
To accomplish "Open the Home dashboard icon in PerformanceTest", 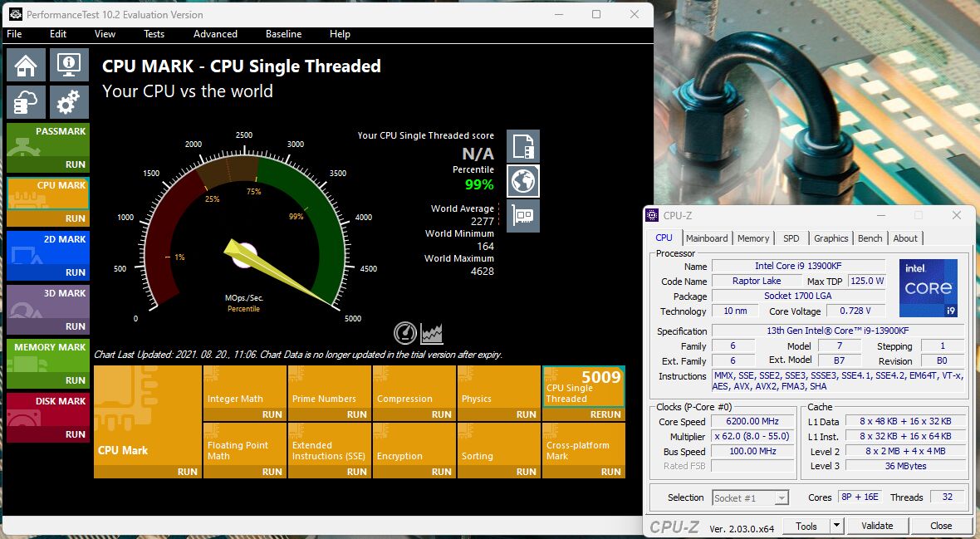I will 27,65.
